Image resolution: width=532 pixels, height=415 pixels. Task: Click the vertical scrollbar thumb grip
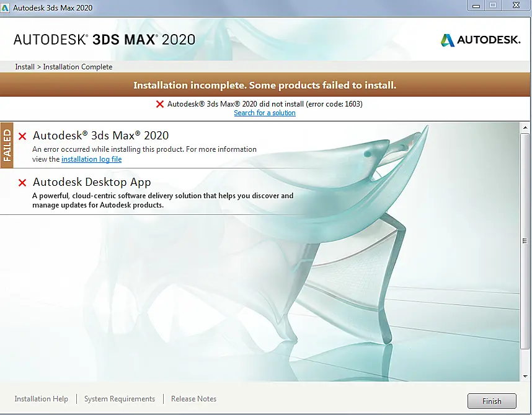(525, 241)
